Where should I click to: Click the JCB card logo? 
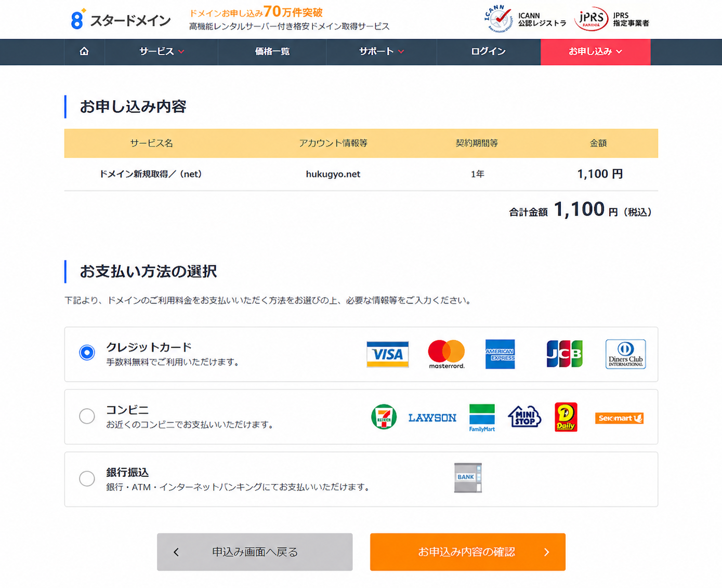coord(565,354)
